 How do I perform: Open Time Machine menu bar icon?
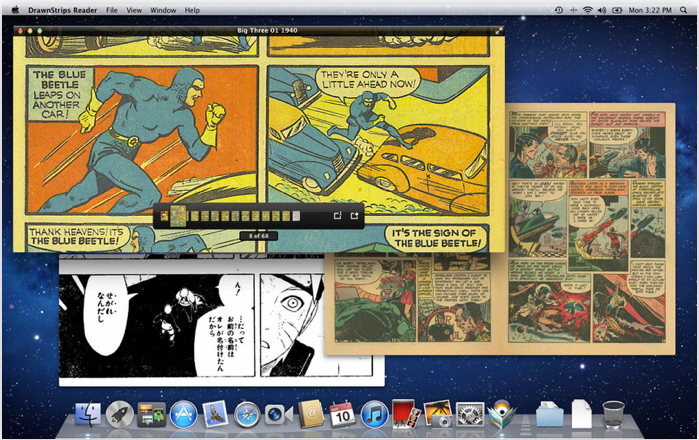click(x=559, y=10)
